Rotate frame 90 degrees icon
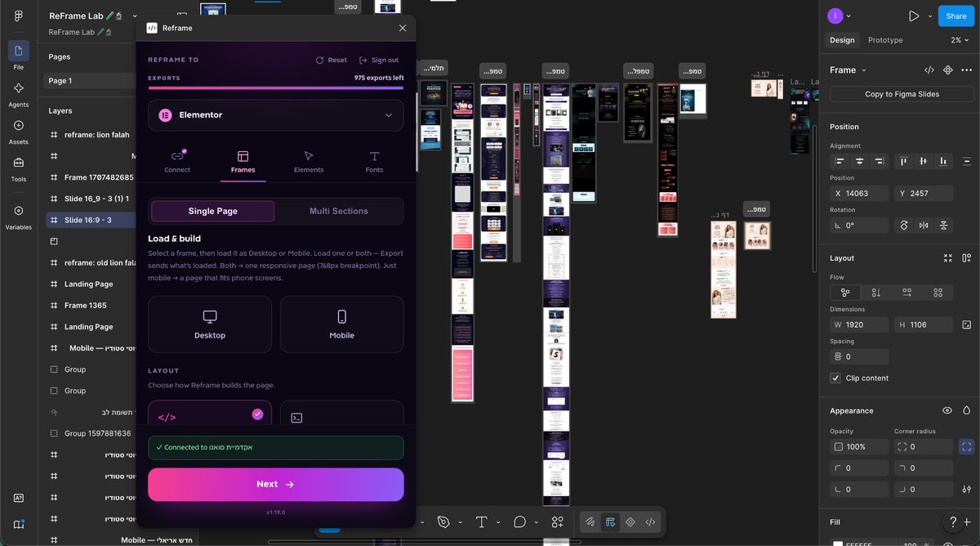The width and height of the screenshot is (980, 546). [x=904, y=226]
